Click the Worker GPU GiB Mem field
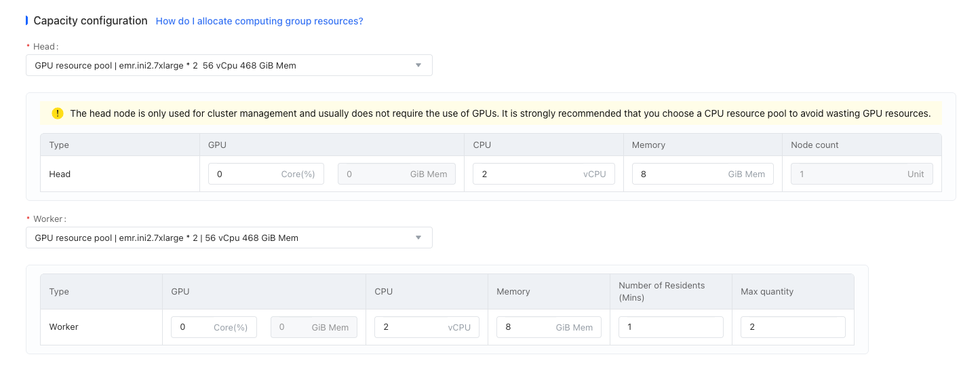 click(314, 327)
